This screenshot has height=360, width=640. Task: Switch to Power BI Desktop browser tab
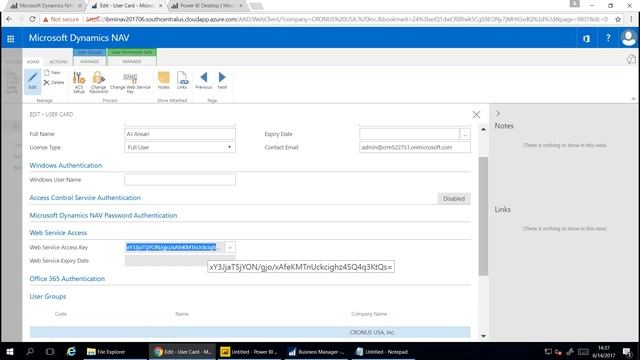point(207,6)
